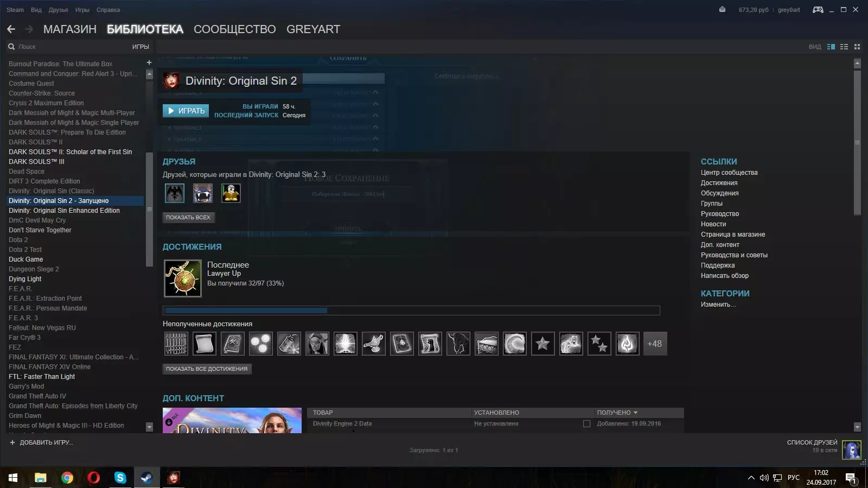The width and height of the screenshot is (868, 488).
Task: Open the winged emblem friend avatar
Action: tap(175, 193)
